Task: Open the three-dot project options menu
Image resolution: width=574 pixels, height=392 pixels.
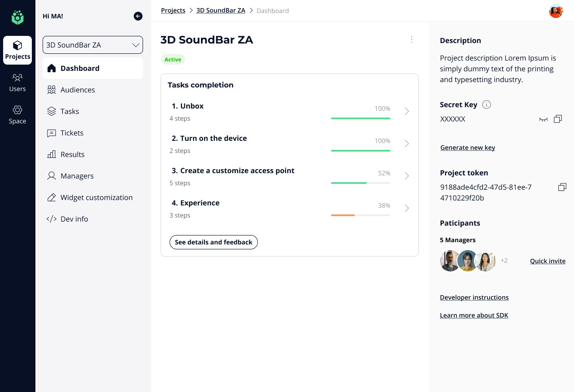Action: (x=412, y=39)
